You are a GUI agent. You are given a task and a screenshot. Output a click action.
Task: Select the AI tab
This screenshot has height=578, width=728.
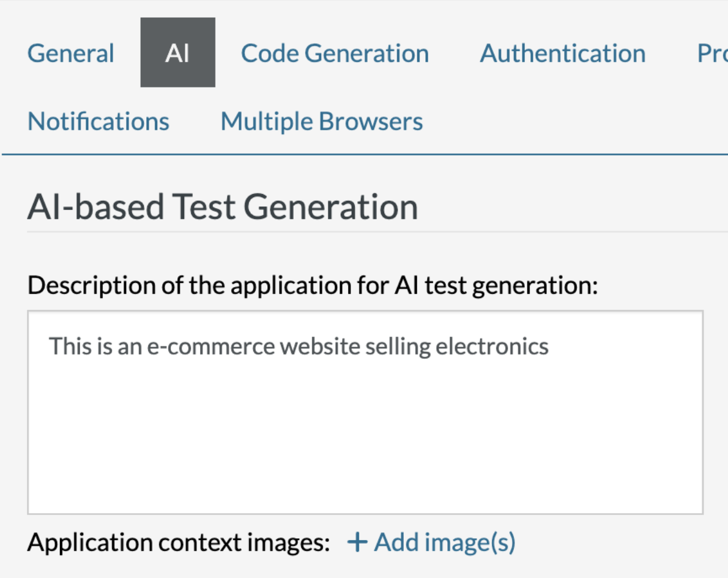click(x=177, y=53)
